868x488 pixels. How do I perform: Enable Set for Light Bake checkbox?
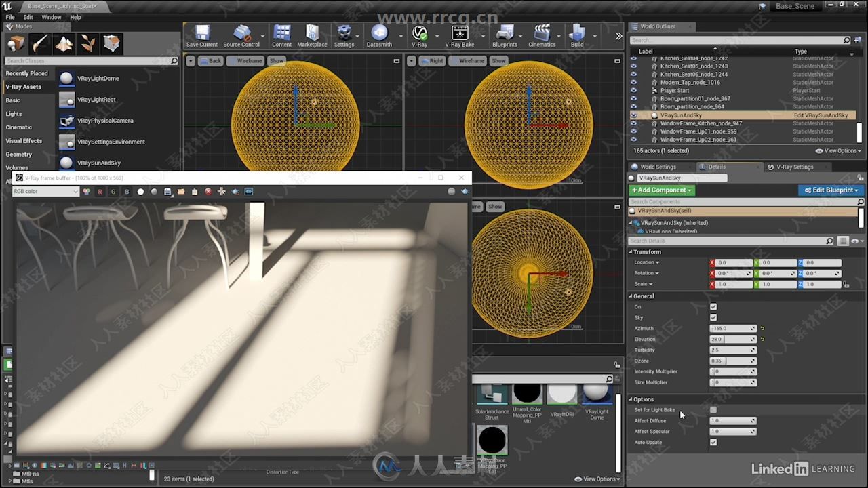713,409
